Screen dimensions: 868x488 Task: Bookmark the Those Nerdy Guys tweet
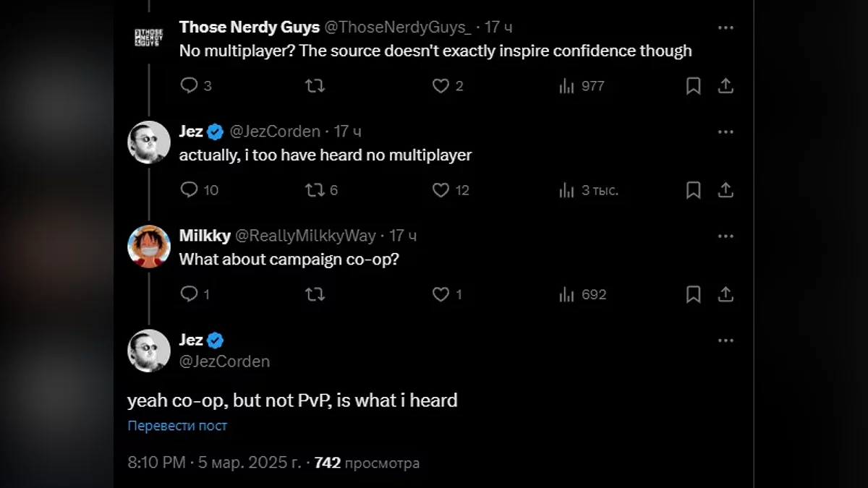693,86
